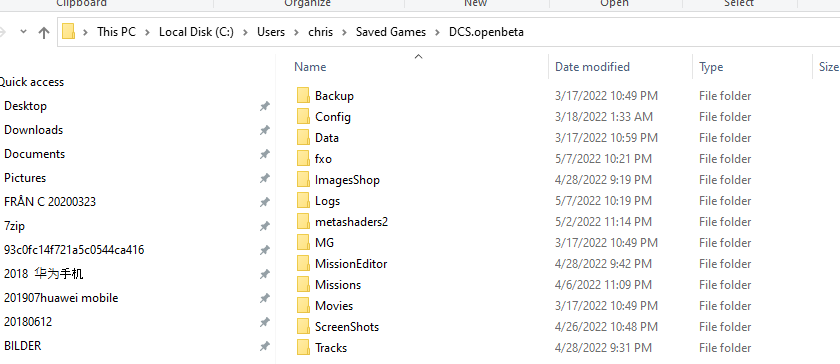The width and height of the screenshot is (840, 364).
Task: Click the pin icon beside Pictures
Action: click(x=265, y=178)
